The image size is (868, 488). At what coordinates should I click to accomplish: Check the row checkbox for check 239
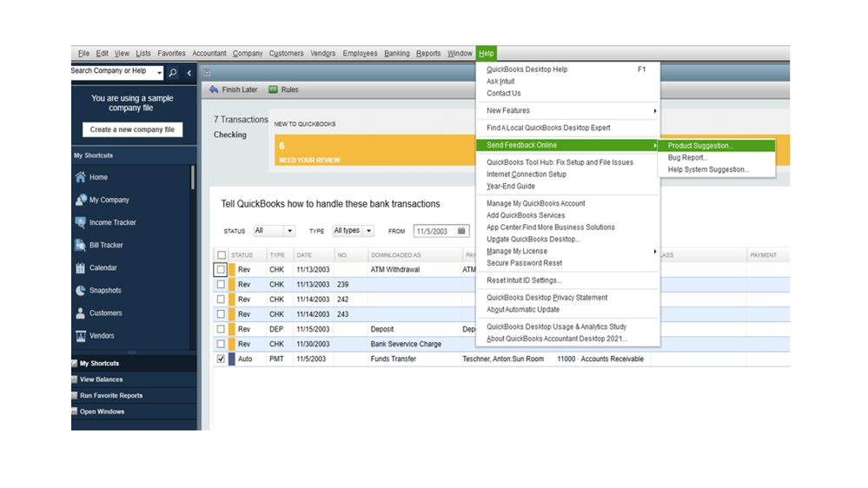click(221, 285)
